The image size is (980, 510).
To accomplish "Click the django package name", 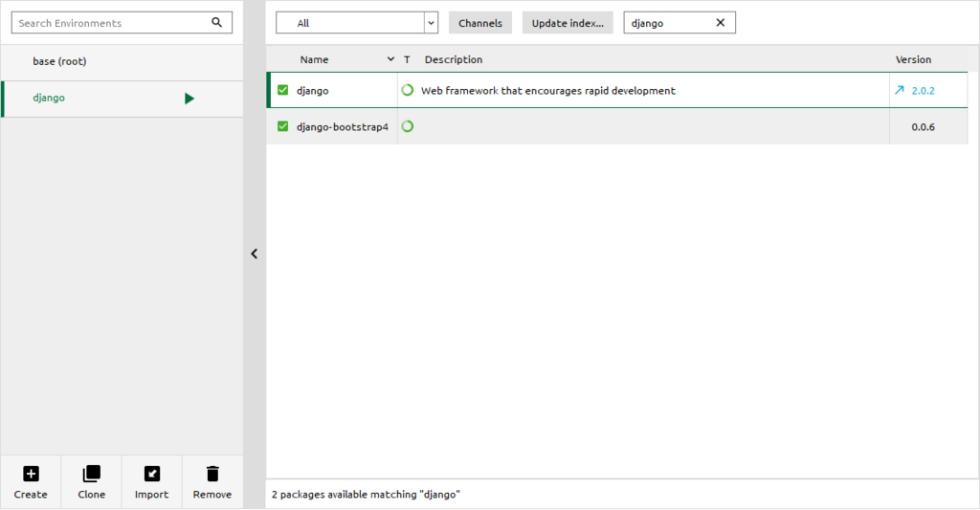I will click(x=313, y=91).
